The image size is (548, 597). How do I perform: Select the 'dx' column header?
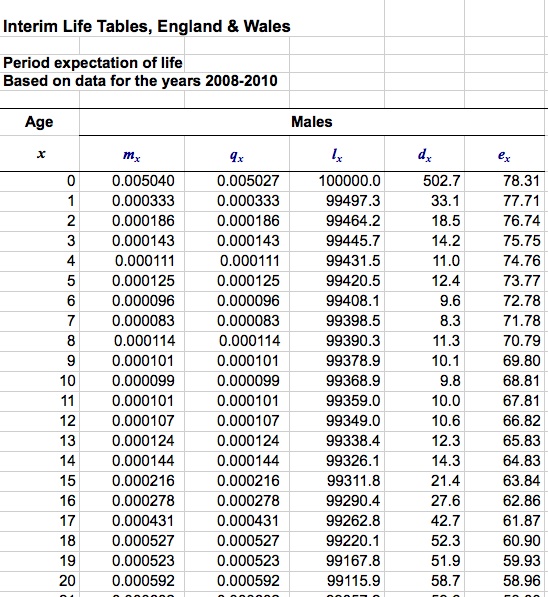pyautogui.click(x=424, y=154)
